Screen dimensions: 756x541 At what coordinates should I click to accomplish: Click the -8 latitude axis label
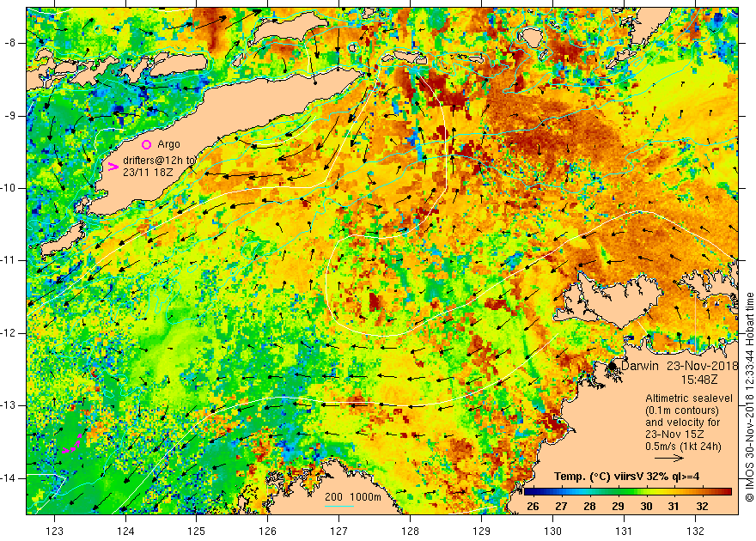pos(9,43)
